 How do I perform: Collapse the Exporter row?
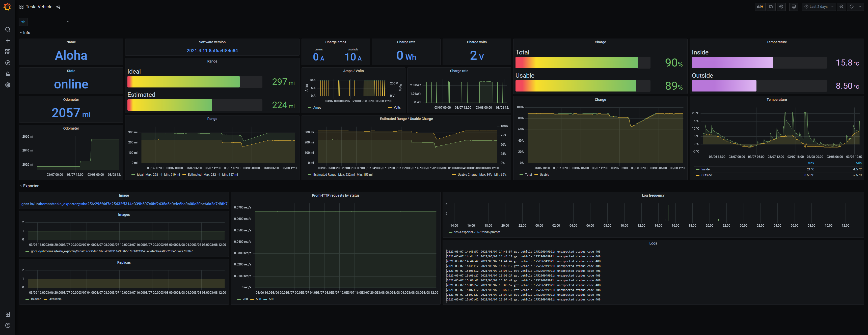coord(30,186)
